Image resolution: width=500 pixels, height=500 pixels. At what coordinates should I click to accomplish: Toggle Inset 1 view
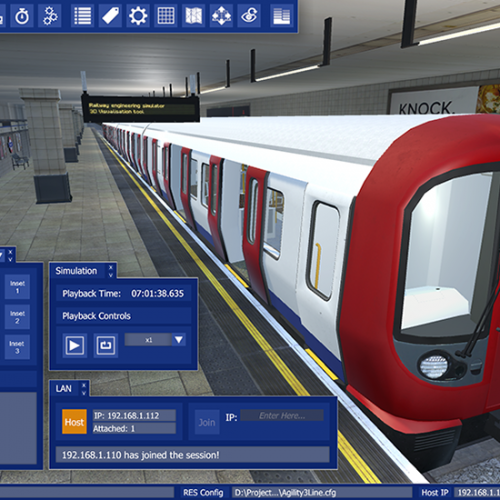(17, 287)
